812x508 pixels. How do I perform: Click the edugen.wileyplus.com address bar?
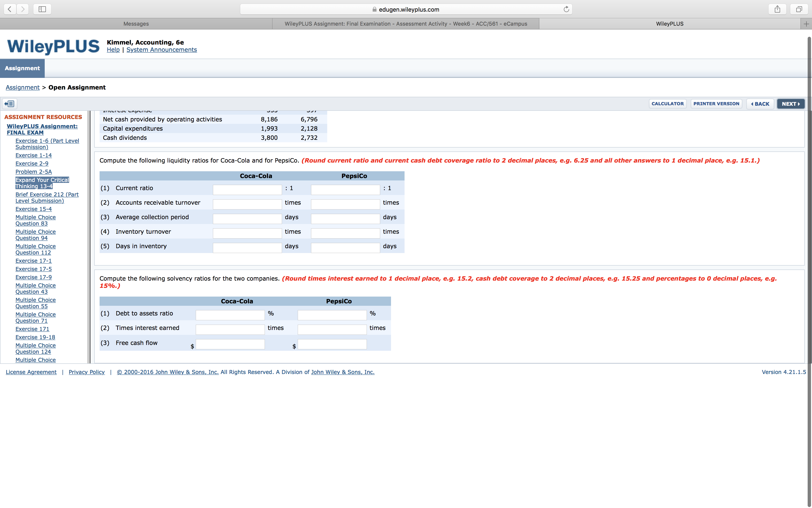coord(406,9)
